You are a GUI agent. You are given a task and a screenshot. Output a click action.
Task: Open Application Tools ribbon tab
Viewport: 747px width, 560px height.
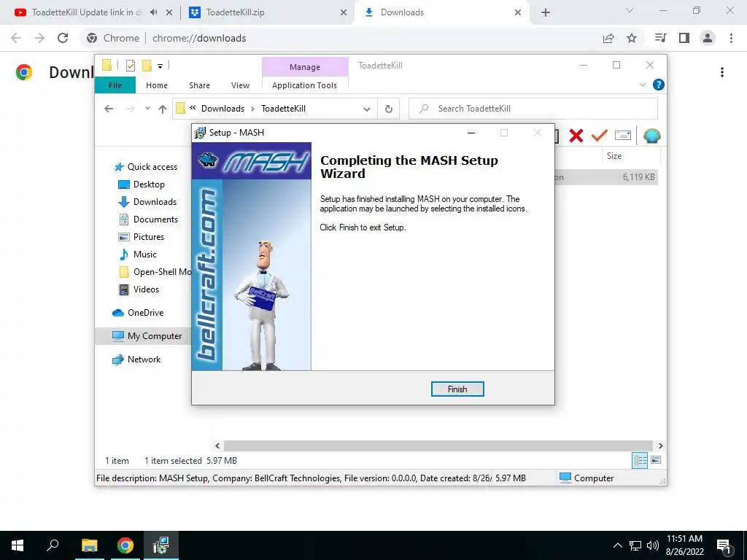[x=304, y=85]
